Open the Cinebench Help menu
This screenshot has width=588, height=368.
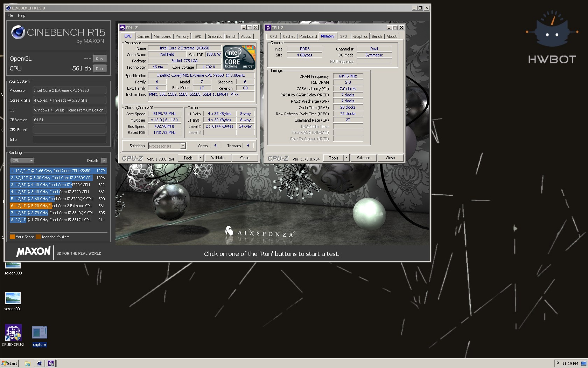coord(22,15)
